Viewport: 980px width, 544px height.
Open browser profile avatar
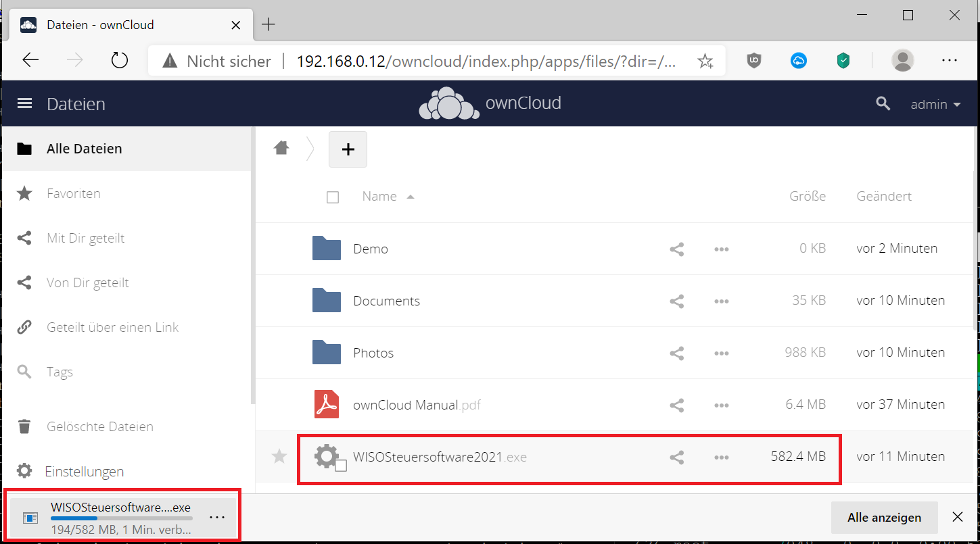tap(903, 60)
